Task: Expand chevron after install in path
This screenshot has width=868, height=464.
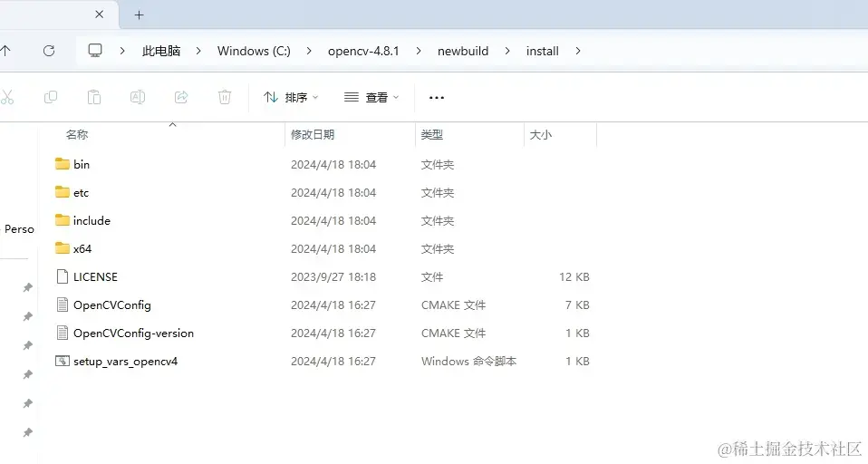Action: tap(578, 51)
